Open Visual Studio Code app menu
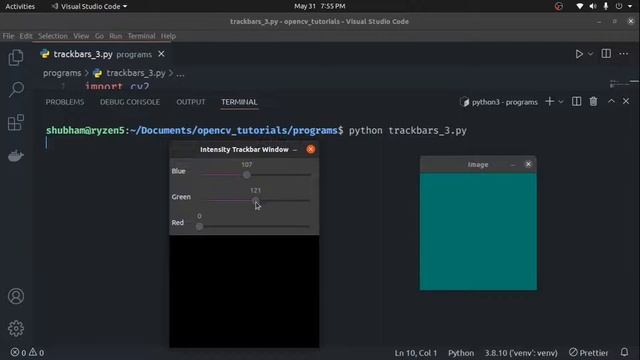 [89, 6]
